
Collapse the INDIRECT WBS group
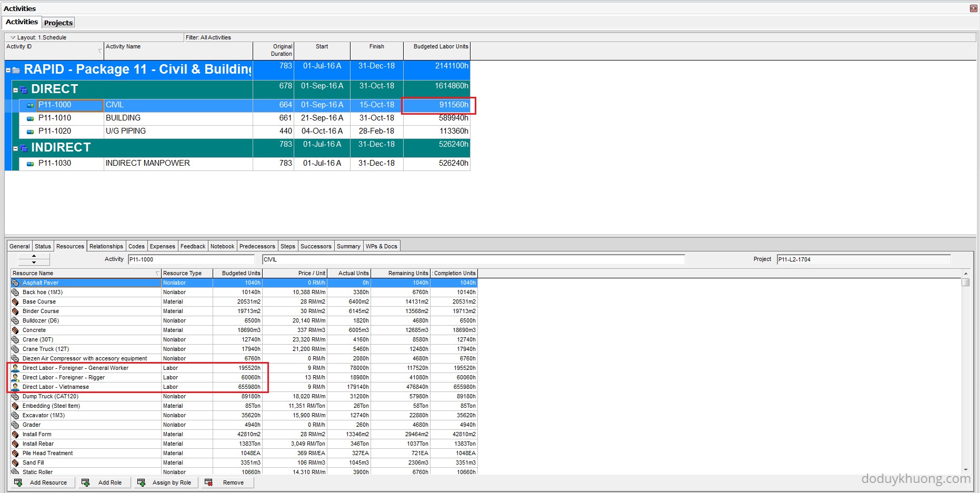point(15,148)
